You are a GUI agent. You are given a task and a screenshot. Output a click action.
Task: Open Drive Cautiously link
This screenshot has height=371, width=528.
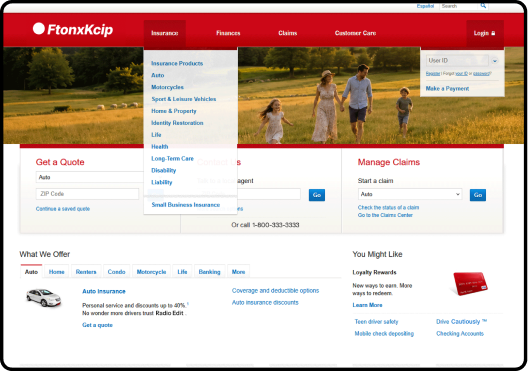(461, 322)
